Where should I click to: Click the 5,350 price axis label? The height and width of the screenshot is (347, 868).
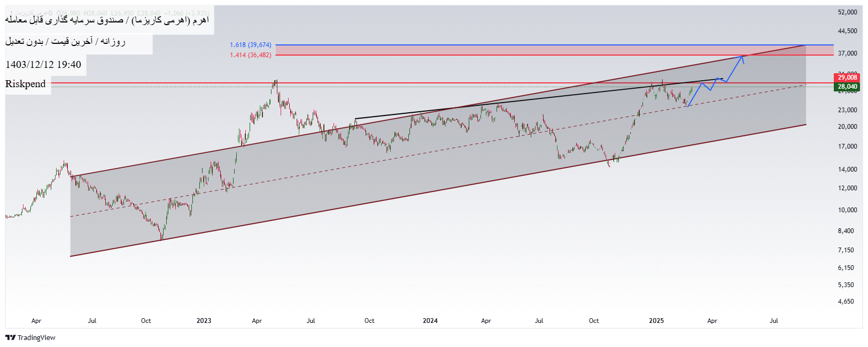tap(846, 285)
